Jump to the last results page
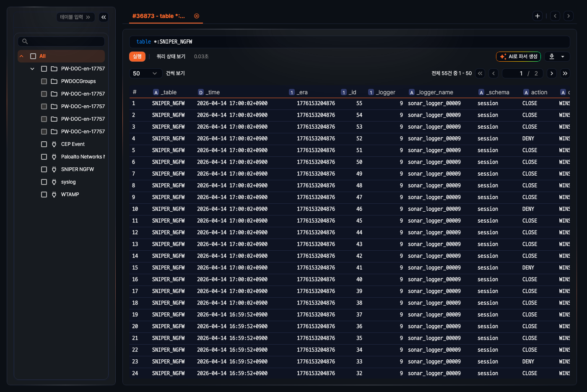 tap(565, 73)
